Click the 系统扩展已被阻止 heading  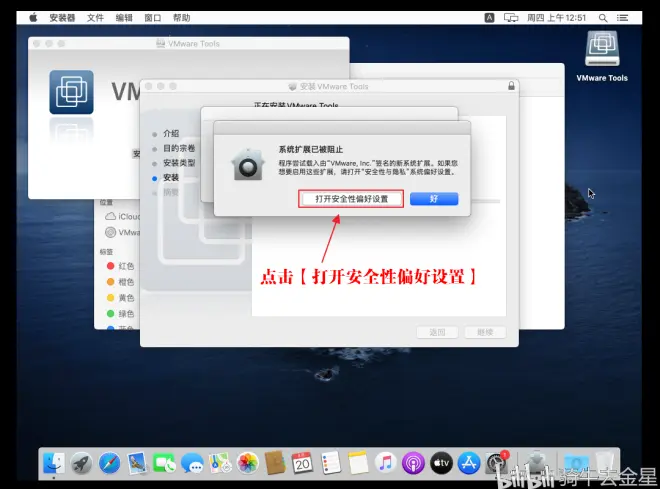pos(311,149)
